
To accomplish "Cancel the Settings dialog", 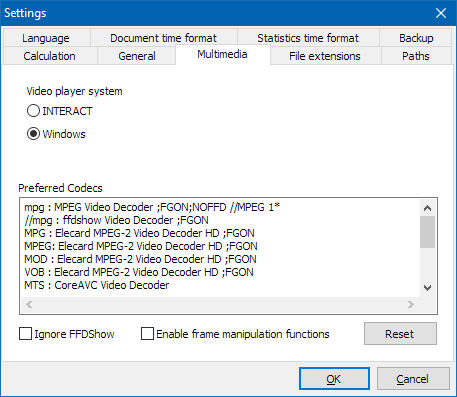I will coord(413,379).
